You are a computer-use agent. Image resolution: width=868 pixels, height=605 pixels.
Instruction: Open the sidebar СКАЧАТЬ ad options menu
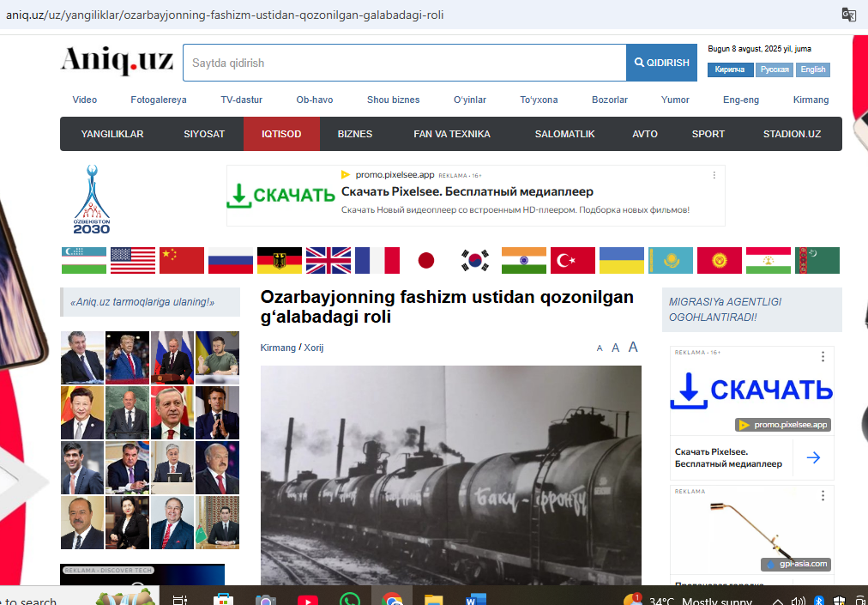click(823, 356)
